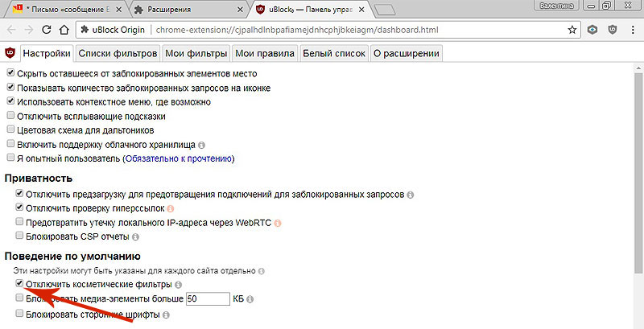The image size is (644, 329).
Task: Toggle Скрыть оставшееся от заблокированных элементов место
Action: (10, 73)
